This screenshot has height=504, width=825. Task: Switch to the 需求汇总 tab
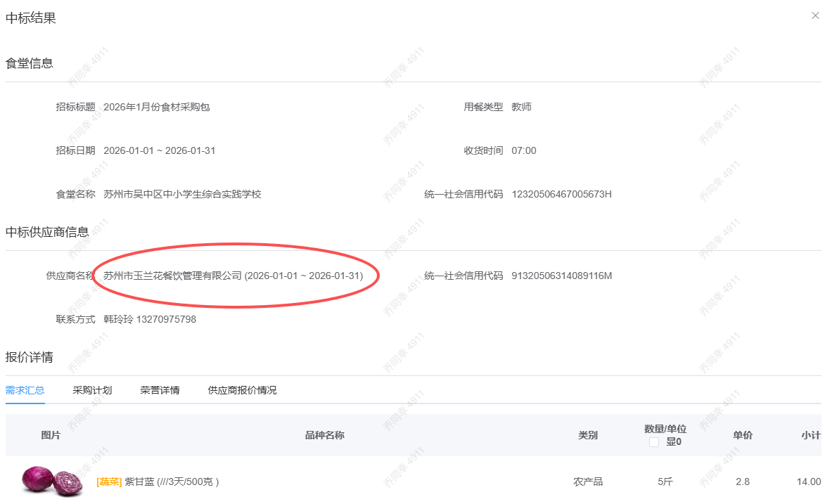click(x=25, y=390)
